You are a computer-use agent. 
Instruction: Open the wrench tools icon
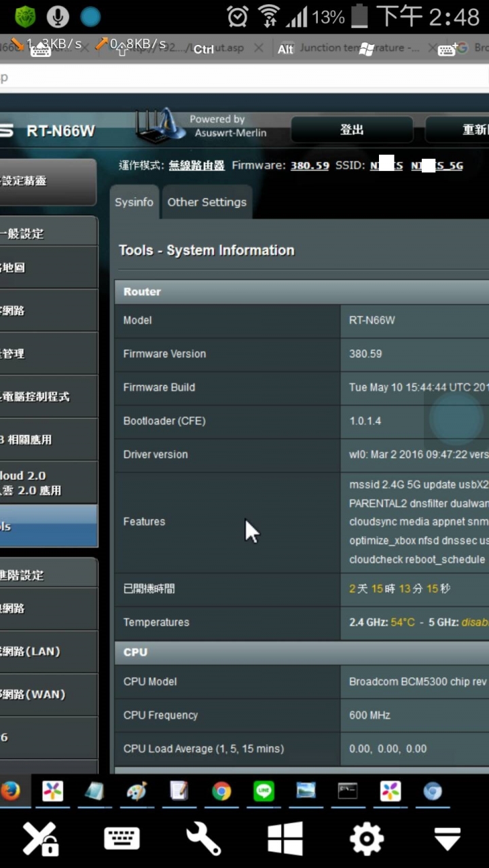click(x=204, y=839)
